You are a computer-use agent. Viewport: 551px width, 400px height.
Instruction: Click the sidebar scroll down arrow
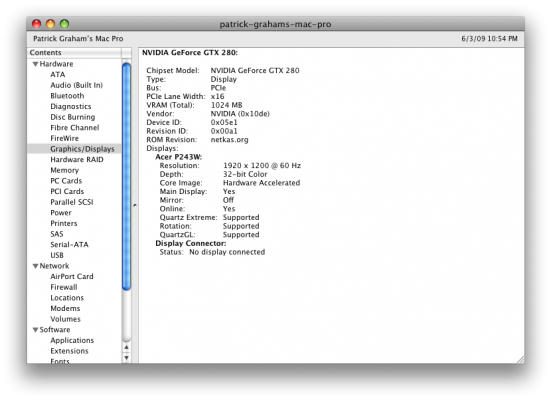(x=127, y=358)
